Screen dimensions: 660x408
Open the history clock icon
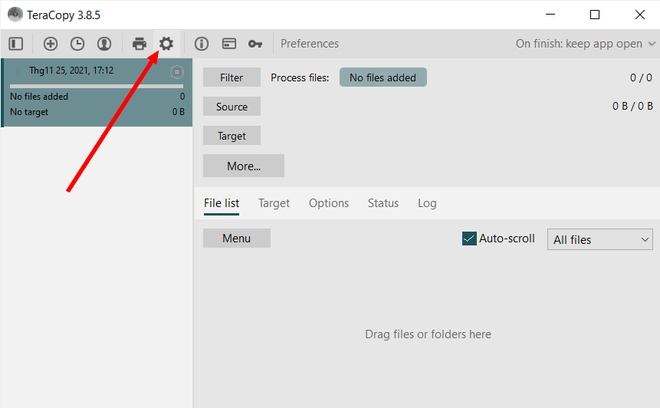coord(77,44)
